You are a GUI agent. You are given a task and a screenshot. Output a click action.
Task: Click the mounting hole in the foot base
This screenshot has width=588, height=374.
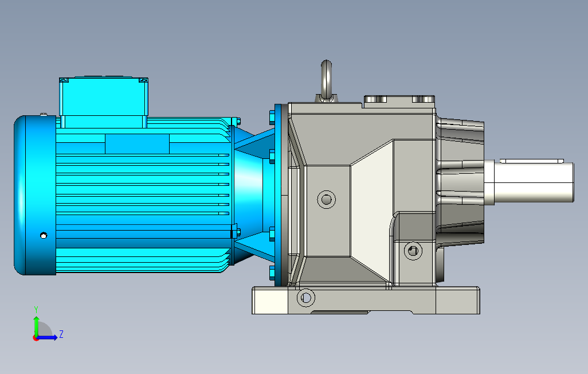click(305, 298)
